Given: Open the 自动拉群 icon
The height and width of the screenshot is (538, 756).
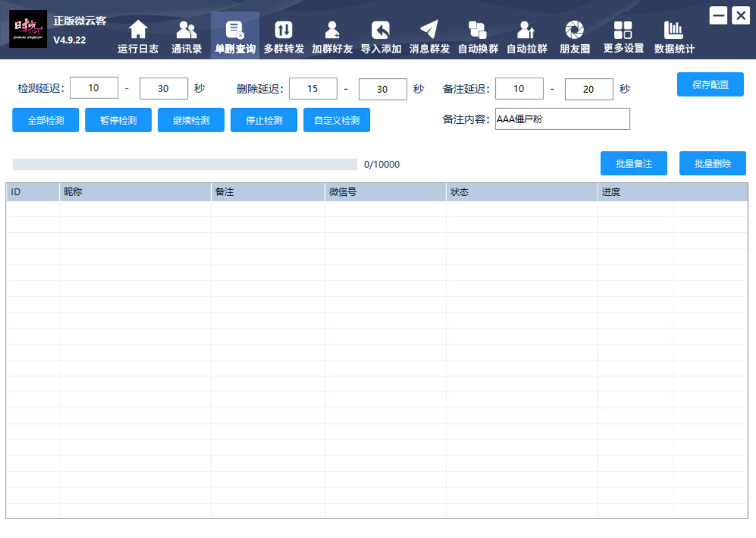Looking at the screenshot, I should [x=526, y=30].
